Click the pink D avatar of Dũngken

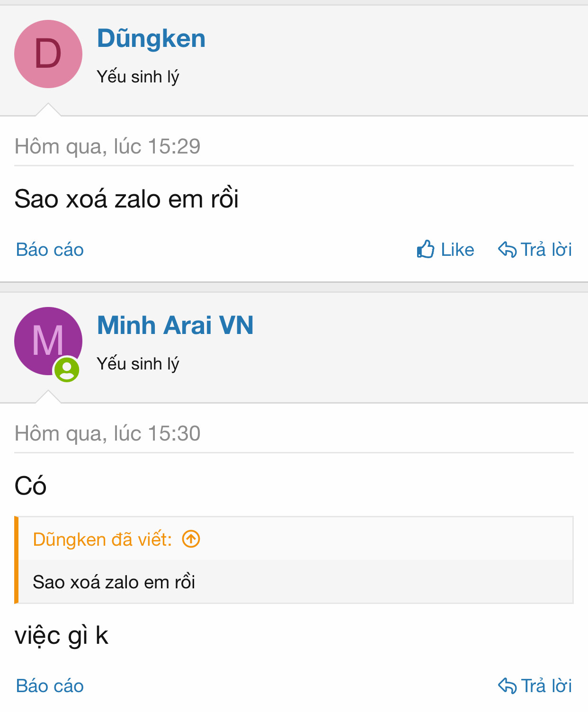[x=48, y=54]
